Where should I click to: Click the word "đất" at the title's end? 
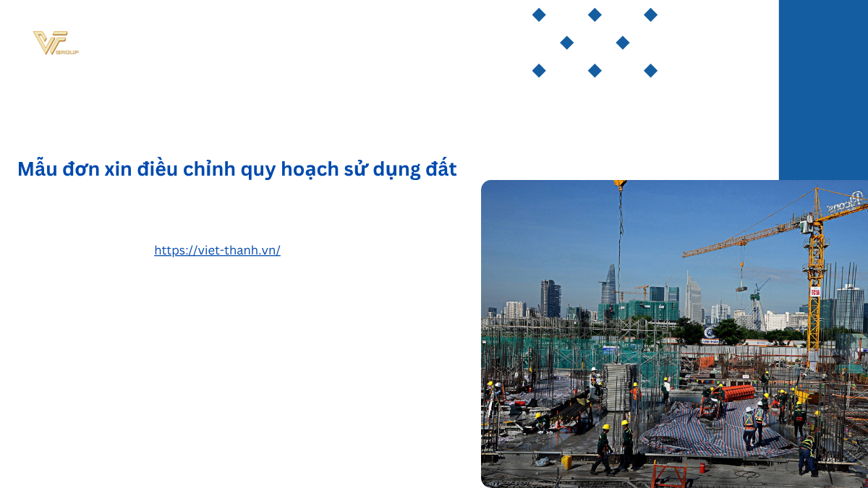point(441,169)
